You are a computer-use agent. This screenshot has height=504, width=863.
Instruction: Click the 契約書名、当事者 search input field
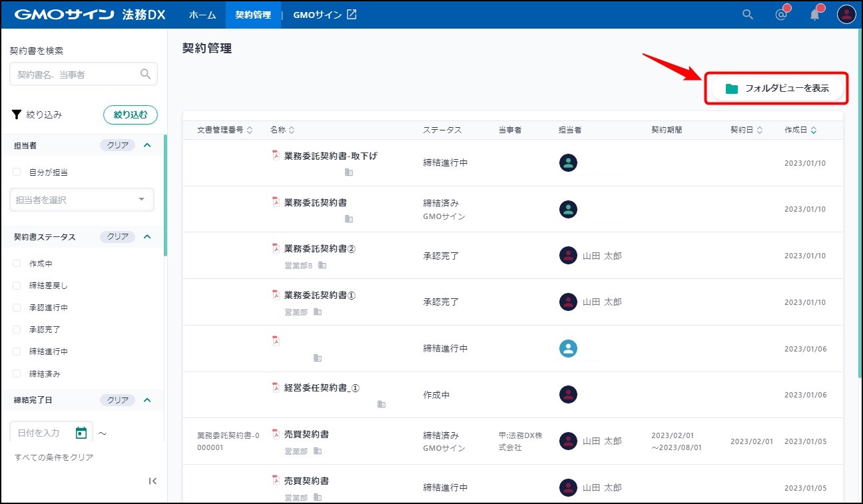pos(75,75)
